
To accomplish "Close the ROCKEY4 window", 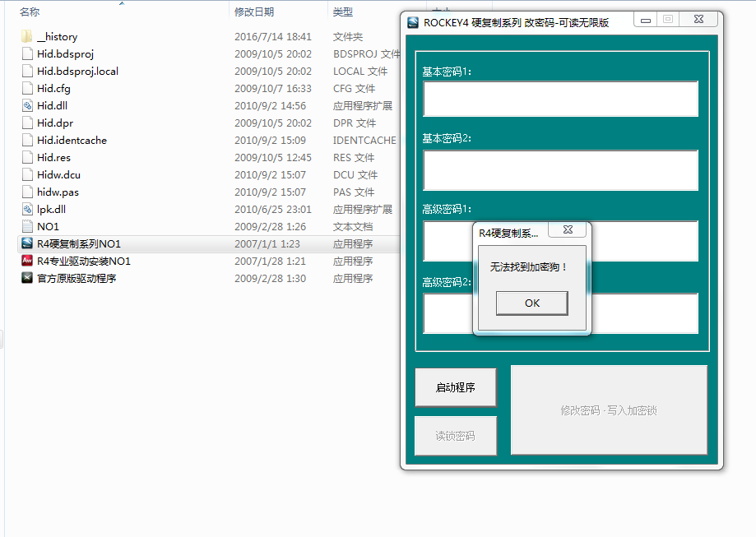I will 698,19.
